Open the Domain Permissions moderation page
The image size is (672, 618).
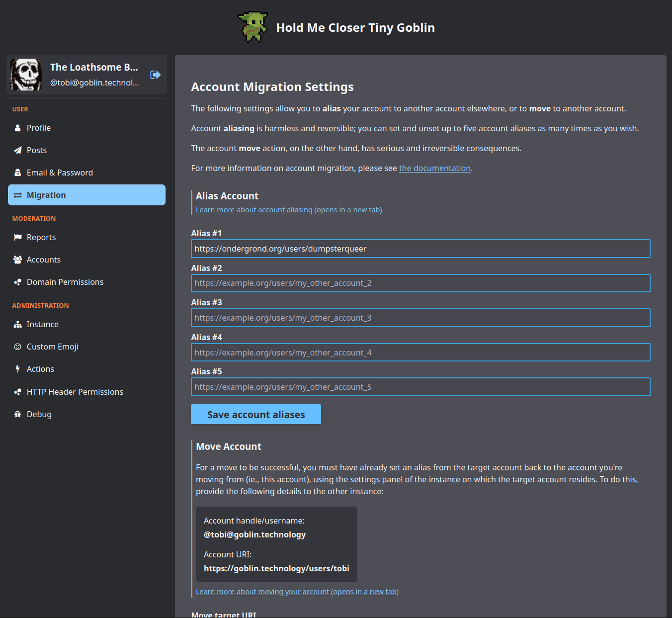pos(65,281)
